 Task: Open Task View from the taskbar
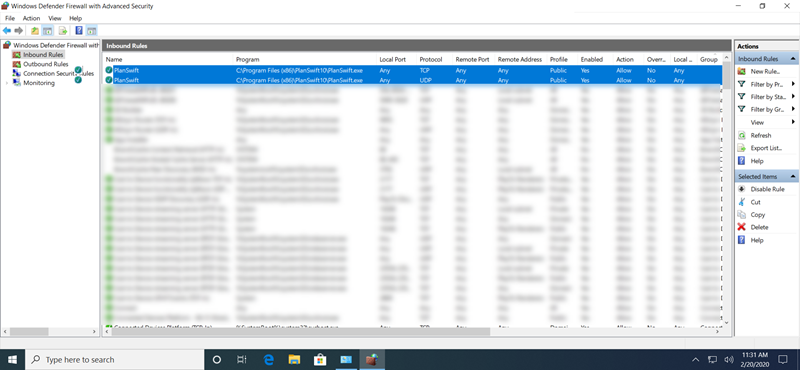point(242,359)
